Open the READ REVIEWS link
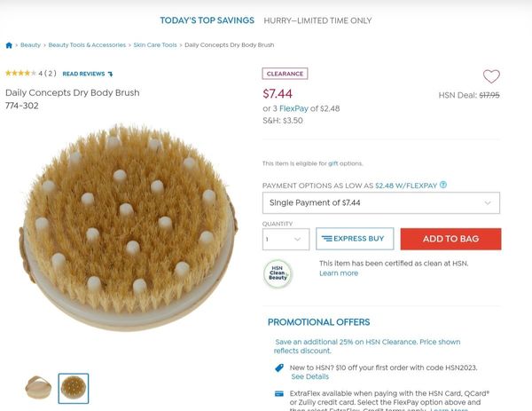The image size is (532, 411). pyautogui.click(x=83, y=74)
